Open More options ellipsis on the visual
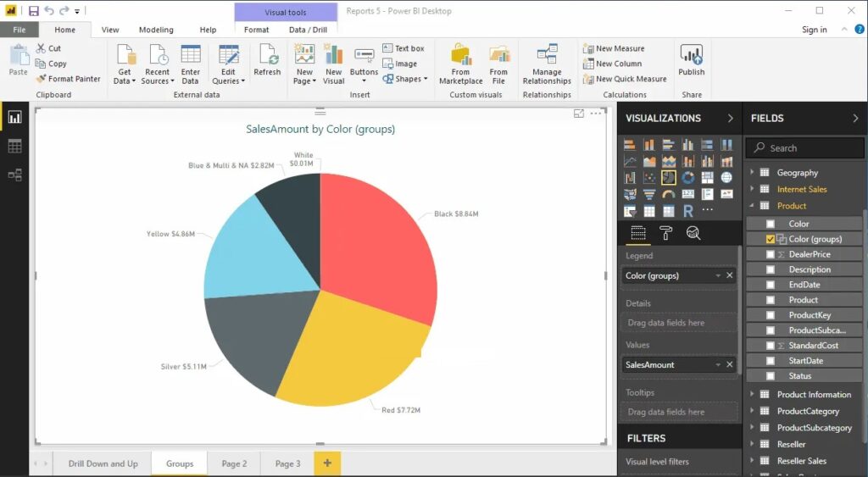 (x=596, y=114)
